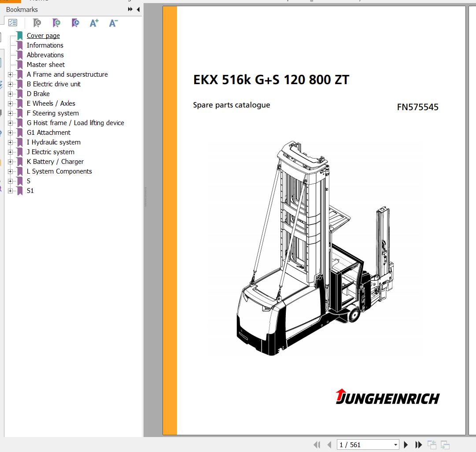
Task: Open the Cover page bookmark
Action: [43, 36]
